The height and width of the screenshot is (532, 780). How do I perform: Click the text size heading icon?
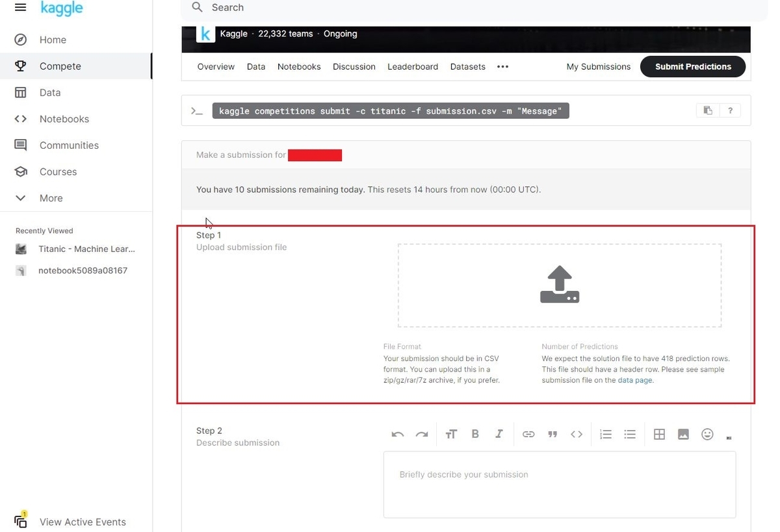point(451,435)
